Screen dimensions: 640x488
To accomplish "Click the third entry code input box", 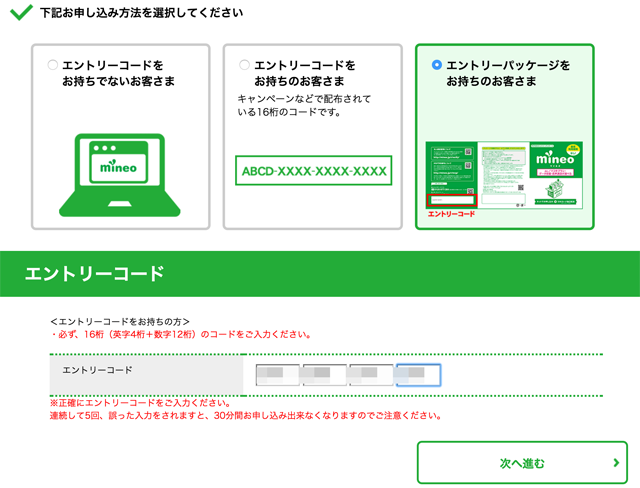I will tap(371, 375).
